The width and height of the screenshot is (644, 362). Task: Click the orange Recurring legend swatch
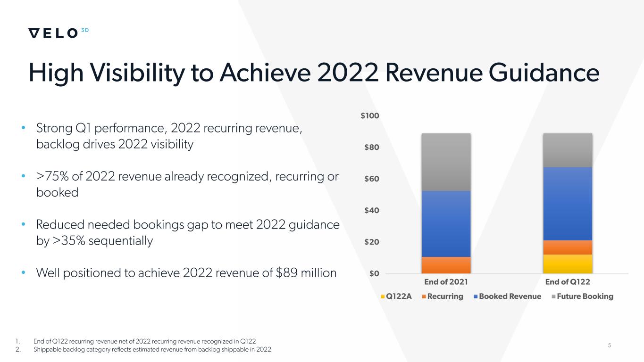coord(424,296)
